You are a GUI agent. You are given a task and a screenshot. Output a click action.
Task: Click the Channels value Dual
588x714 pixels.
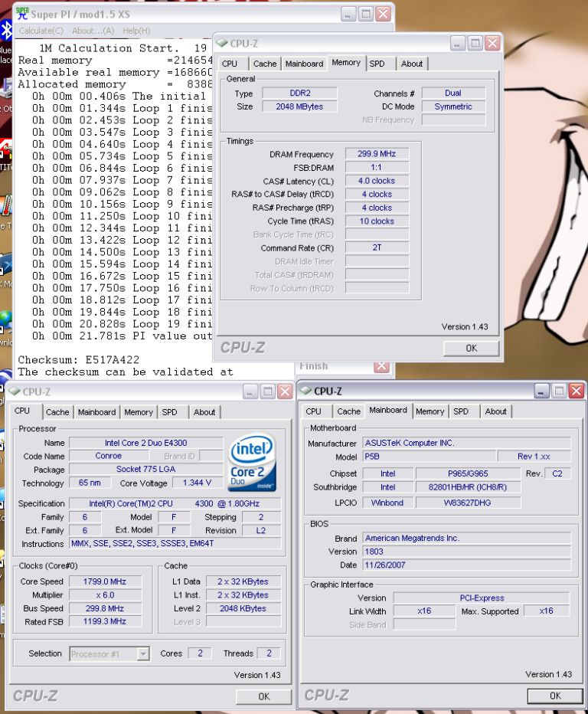(453, 93)
